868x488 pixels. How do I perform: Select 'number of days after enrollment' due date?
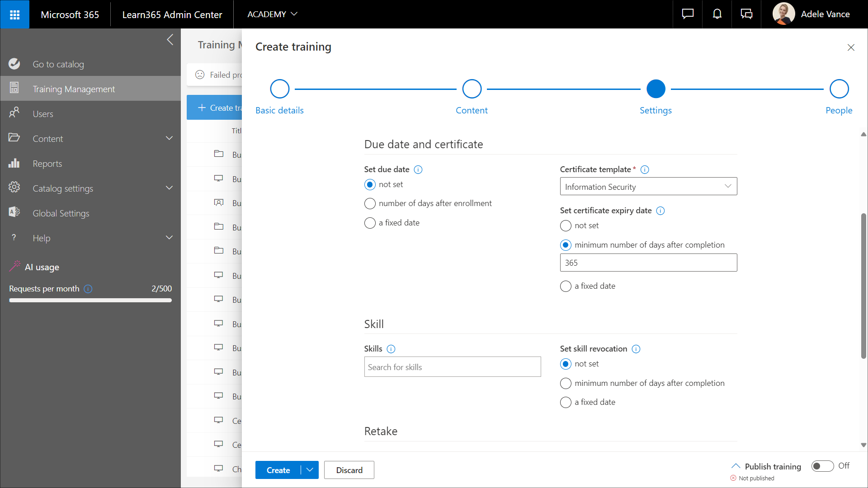click(x=370, y=204)
